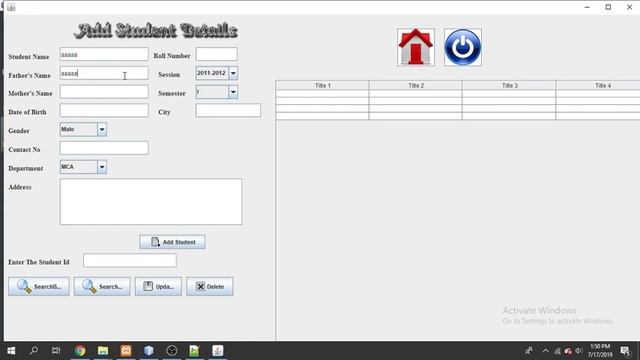
Task: Click the SearchB... button with magnifier
Action: tap(39, 287)
